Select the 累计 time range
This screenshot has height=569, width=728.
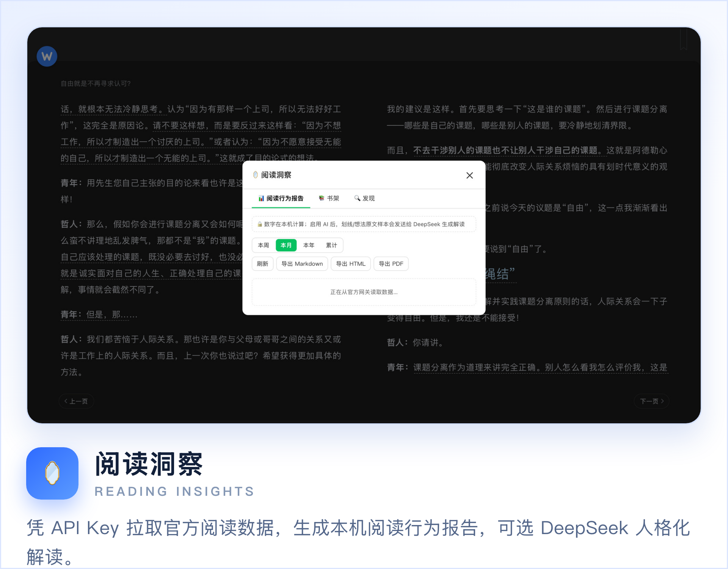click(331, 245)
